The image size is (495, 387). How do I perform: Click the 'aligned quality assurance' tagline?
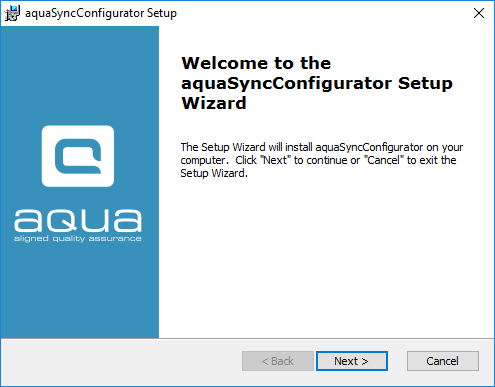tap(78, 239)
